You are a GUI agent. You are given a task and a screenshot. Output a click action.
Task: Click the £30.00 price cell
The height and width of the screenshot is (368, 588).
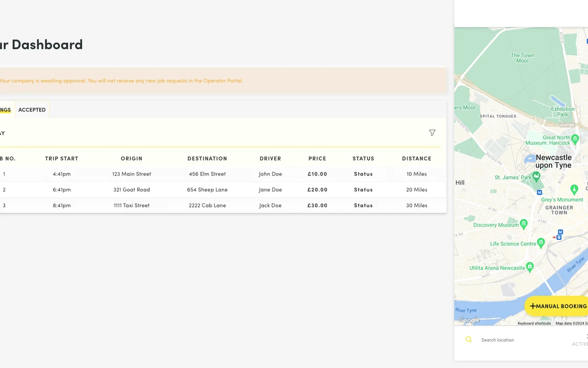(x=317, y=206)
